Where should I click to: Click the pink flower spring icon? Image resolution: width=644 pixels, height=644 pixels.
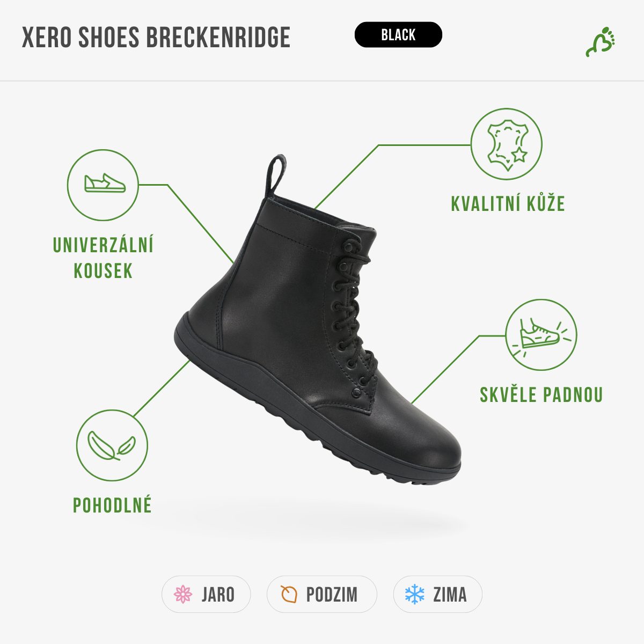(x=183, y=594)
